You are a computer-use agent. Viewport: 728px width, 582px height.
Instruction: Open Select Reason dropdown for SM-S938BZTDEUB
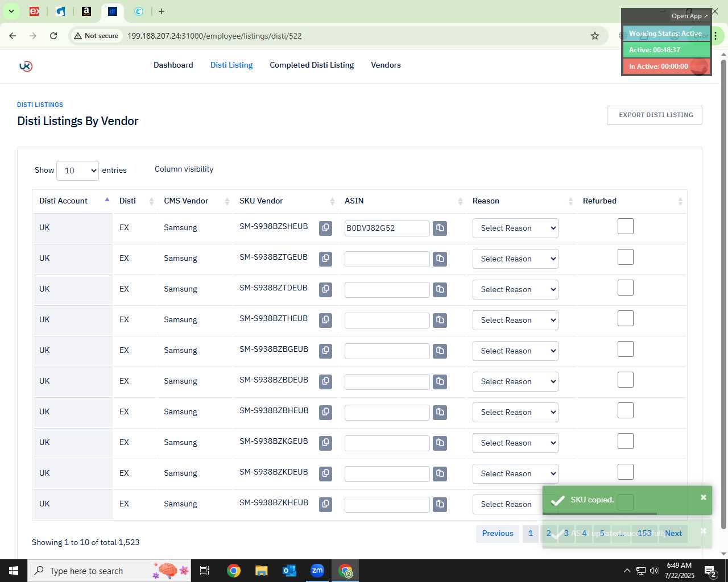coord(515,289)
